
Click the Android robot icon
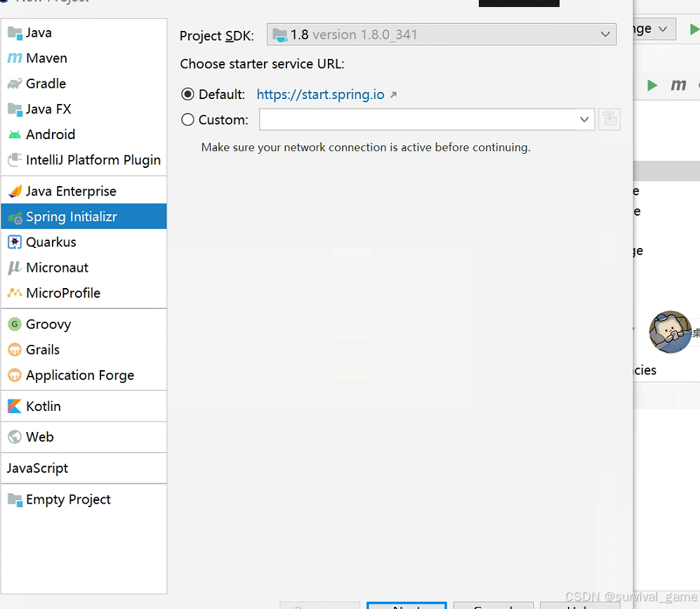pos(15,134)
